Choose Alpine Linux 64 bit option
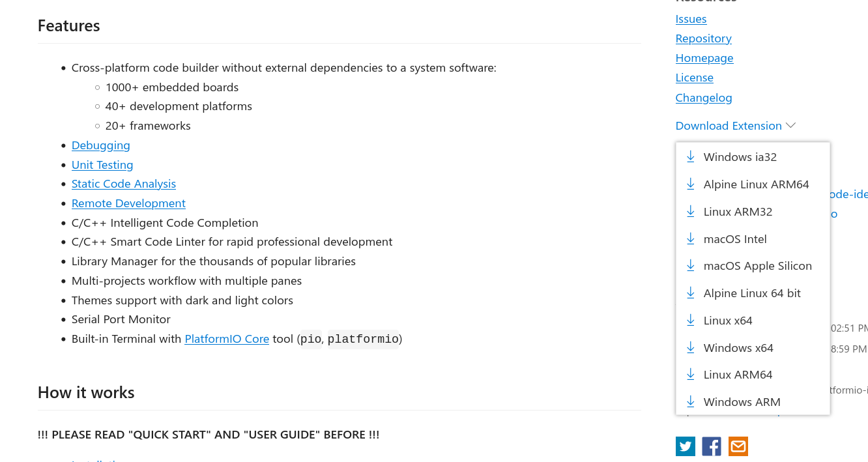Image resolution: width=868 pixels, height=462 pixels. [753, 293]
